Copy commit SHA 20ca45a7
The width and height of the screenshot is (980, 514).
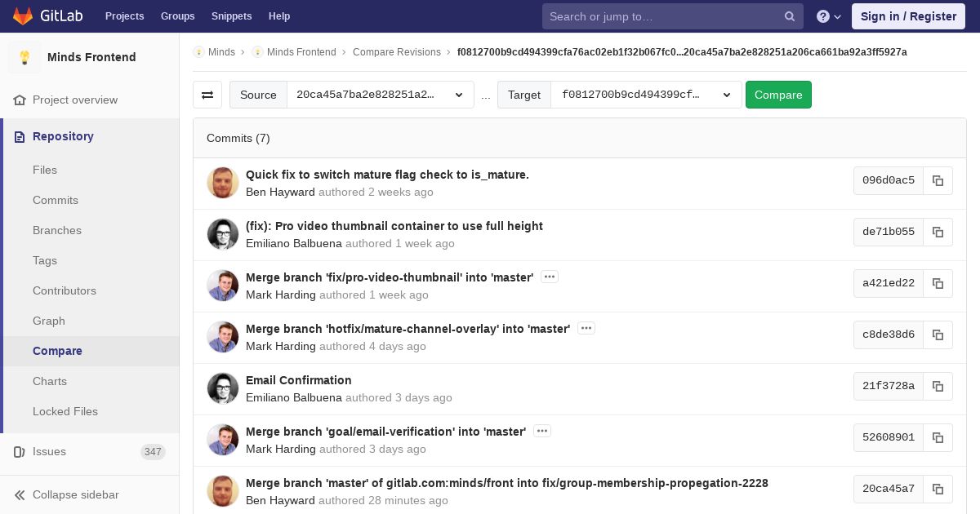(x=938, y=489)
